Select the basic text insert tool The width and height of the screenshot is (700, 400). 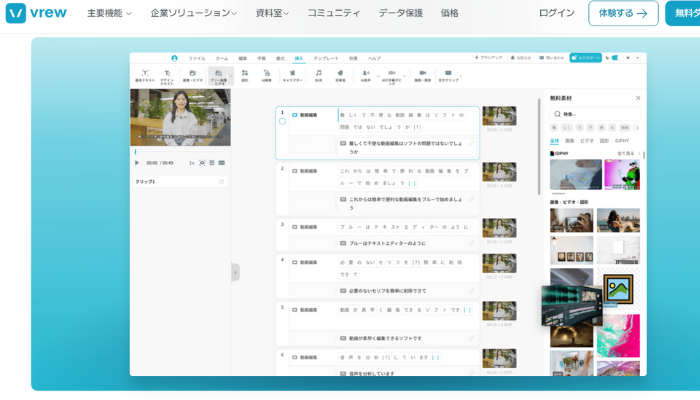coord(145,75)
